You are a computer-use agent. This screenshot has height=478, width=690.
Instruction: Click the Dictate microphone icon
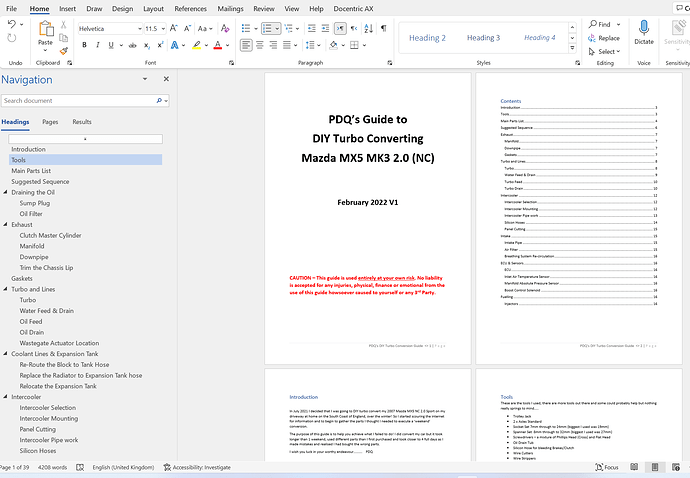(x=644, y=28)
